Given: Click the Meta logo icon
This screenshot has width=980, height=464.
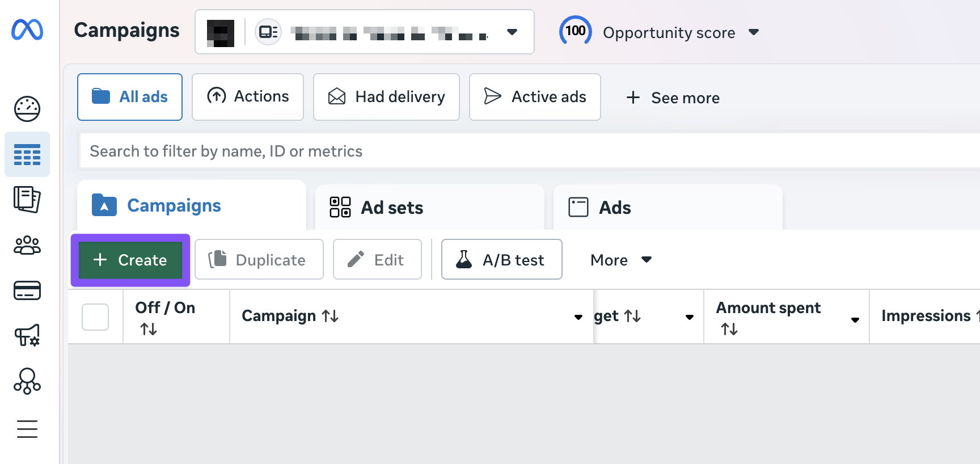Looking at the screenshot, I should click(27, 29).
